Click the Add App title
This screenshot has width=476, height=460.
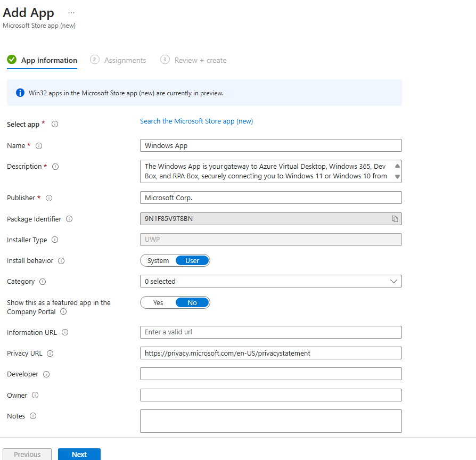pyautogui.click(x=28, y=13)
